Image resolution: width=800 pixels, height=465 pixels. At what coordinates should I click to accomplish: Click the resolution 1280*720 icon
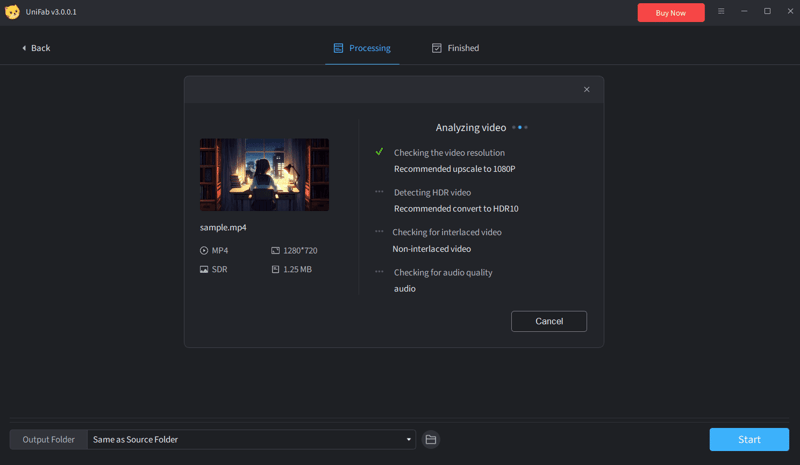tap(275, 251)
